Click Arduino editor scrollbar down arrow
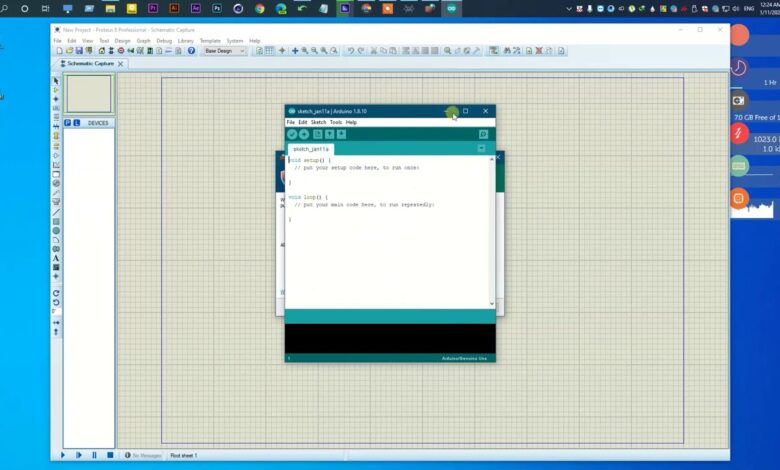780x470 pixels. (x=491, y=304)
